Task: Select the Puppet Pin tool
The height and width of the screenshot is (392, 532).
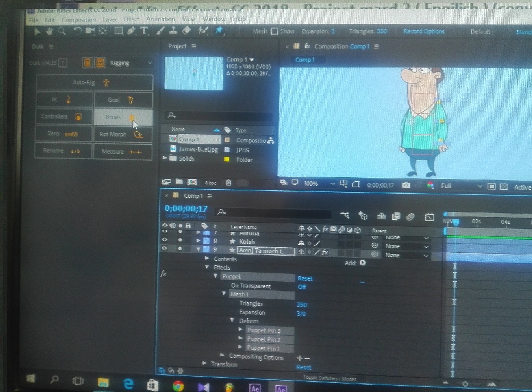Action: point(219,31)
